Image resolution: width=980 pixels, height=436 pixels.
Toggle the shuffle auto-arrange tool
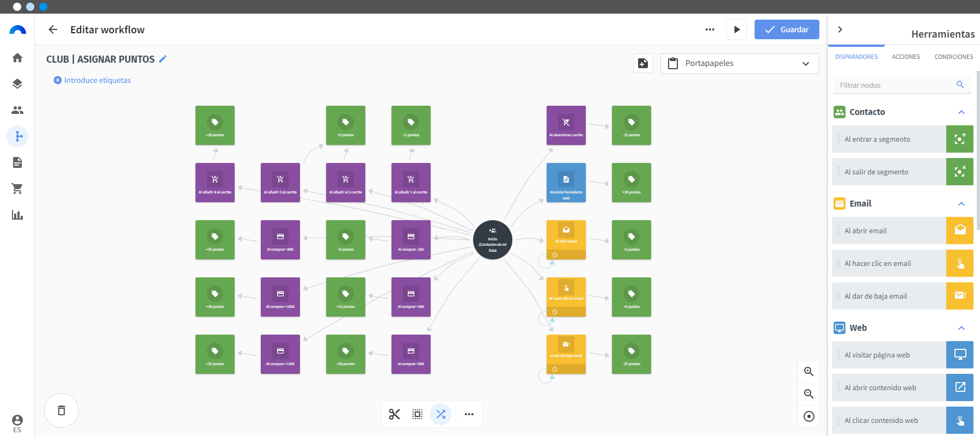pos(441,414)
